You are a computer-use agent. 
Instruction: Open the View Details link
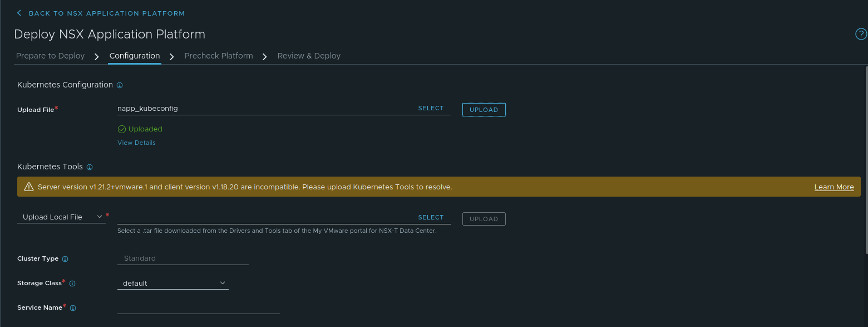(136, 143)
